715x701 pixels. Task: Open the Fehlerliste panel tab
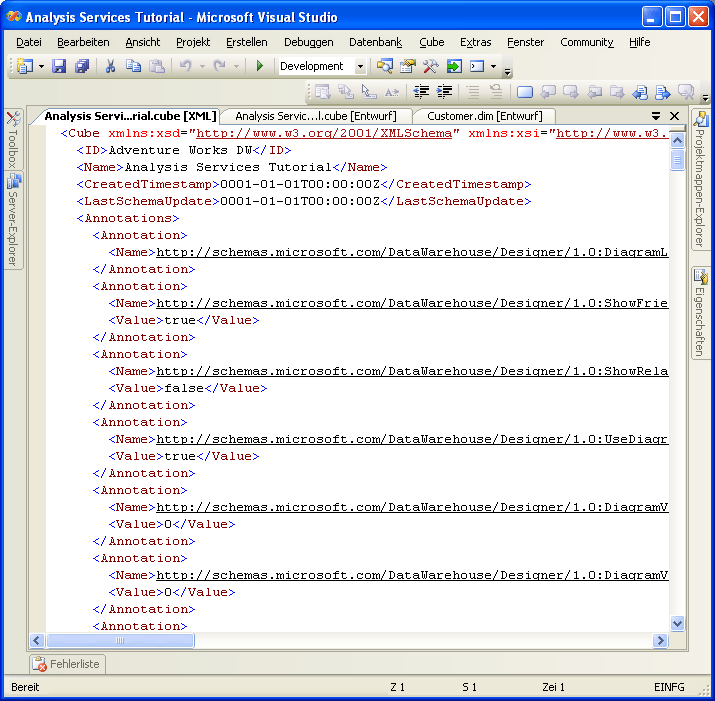(x=67, y=664)
